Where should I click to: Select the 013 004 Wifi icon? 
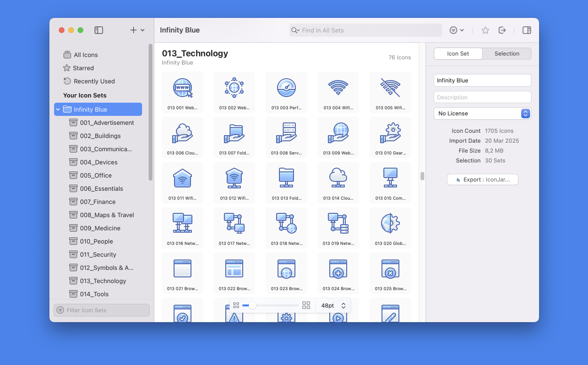pyautogui.click(x=338, y=92)
